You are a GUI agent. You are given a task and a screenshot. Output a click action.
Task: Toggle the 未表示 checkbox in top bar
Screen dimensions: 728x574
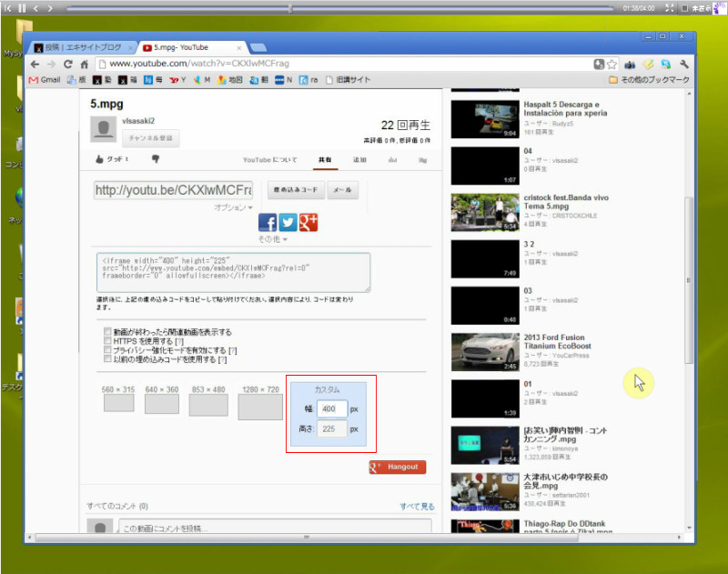click(684, 8)
